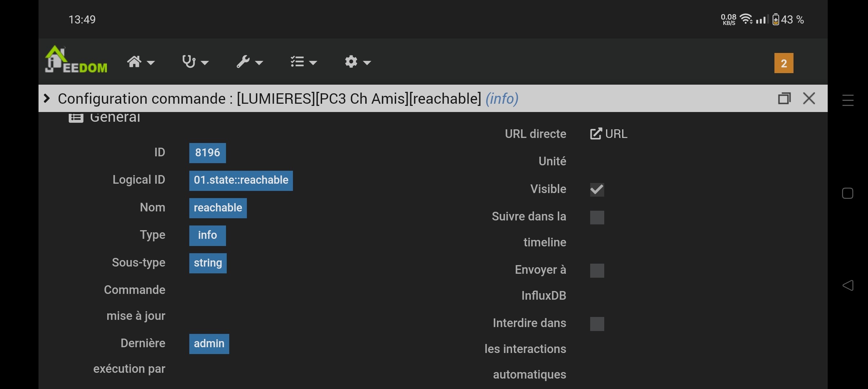Click the 01.state::reachable Logical ID label
The height and width of the screenshot is (389, 868).
(x=241, y=180)
